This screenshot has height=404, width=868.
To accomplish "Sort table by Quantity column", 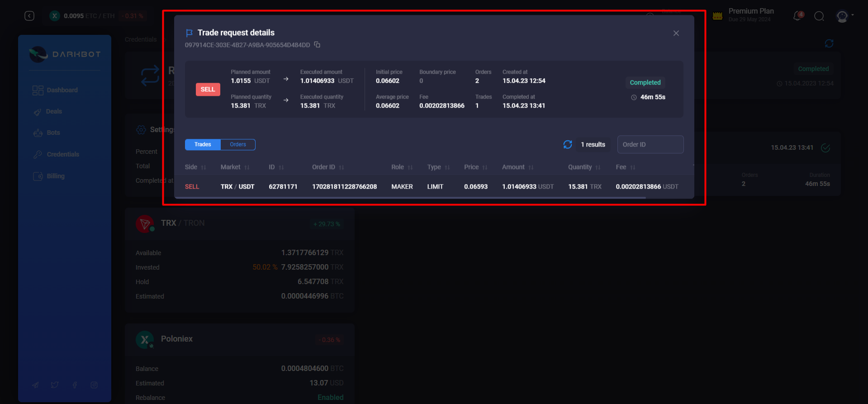I will pyautogui.click(x=584, y=167).
